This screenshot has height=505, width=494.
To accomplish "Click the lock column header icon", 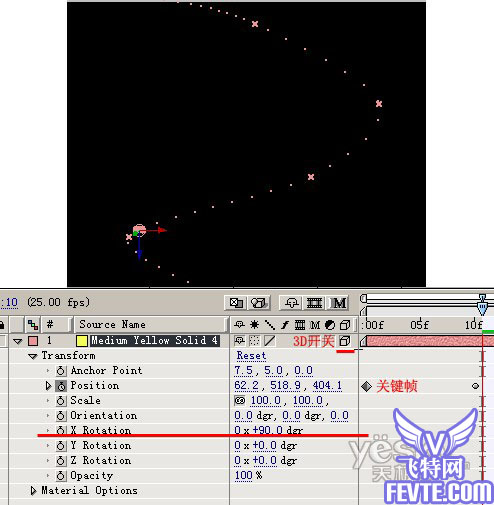I will point(2,324).
